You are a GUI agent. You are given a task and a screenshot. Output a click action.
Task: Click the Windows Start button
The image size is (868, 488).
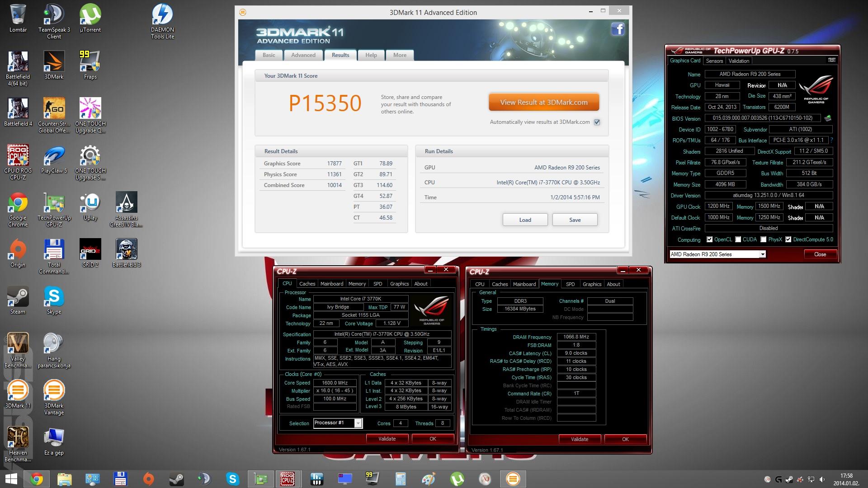coord(11,479)
